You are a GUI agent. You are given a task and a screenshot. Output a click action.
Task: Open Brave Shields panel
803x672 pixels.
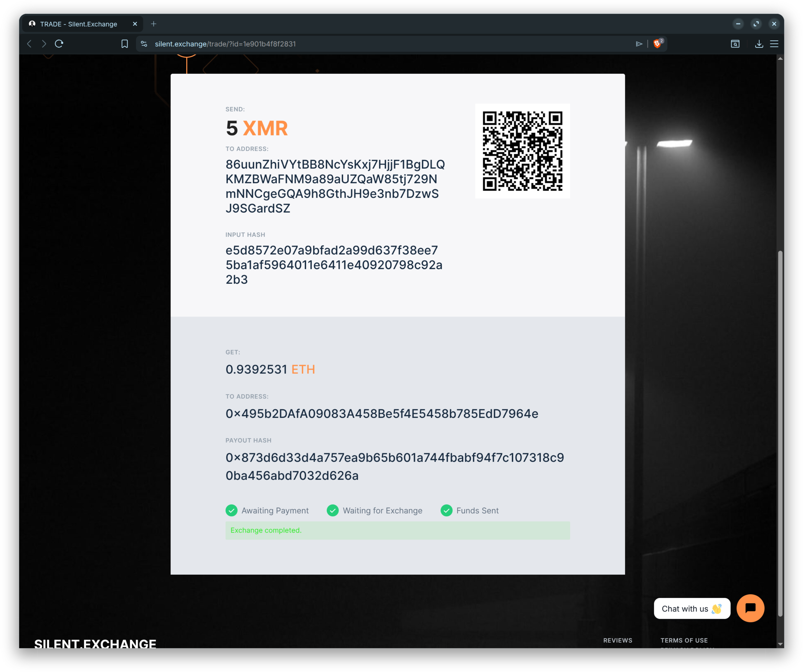[x=658, y=44]
